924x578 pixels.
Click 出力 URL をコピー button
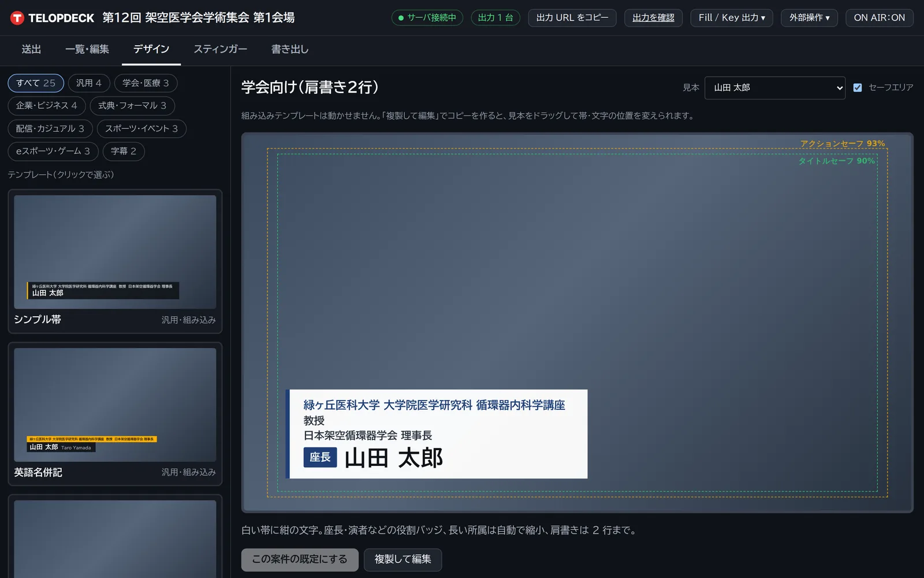point(572,18)
